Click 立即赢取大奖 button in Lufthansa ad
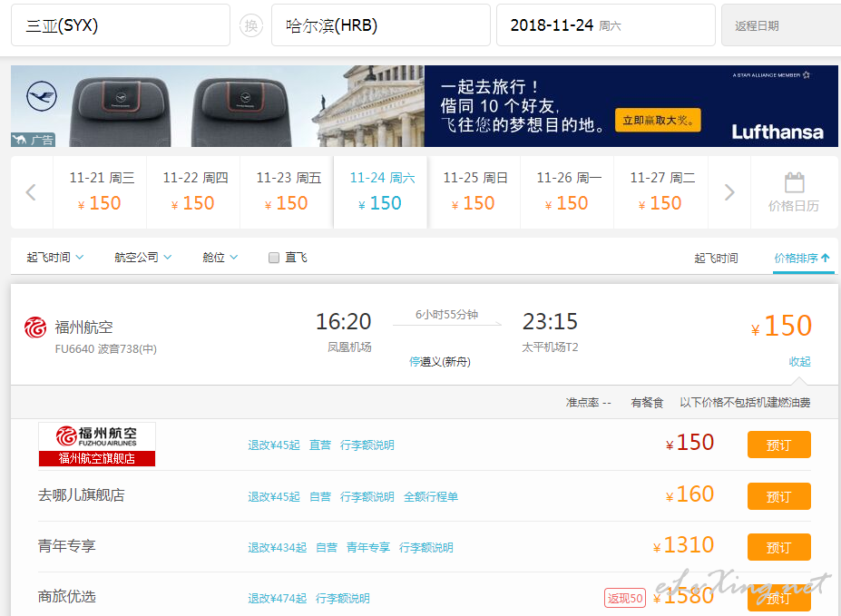 coord(658,120)
